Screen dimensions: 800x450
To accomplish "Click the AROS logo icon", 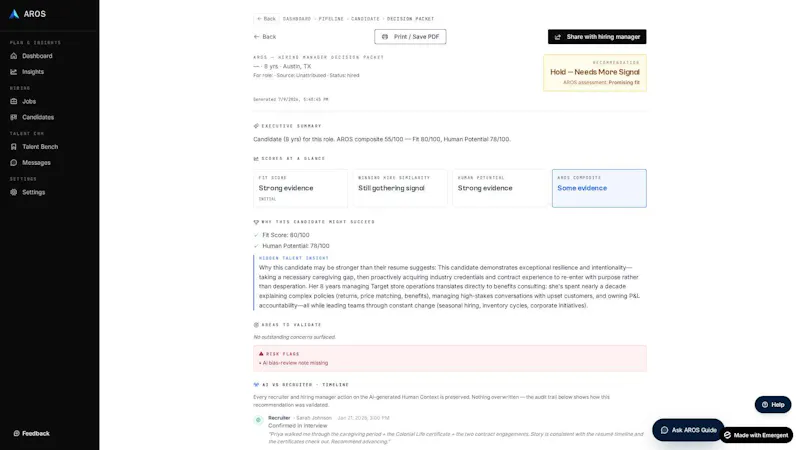I will click(x=14, y=14).
